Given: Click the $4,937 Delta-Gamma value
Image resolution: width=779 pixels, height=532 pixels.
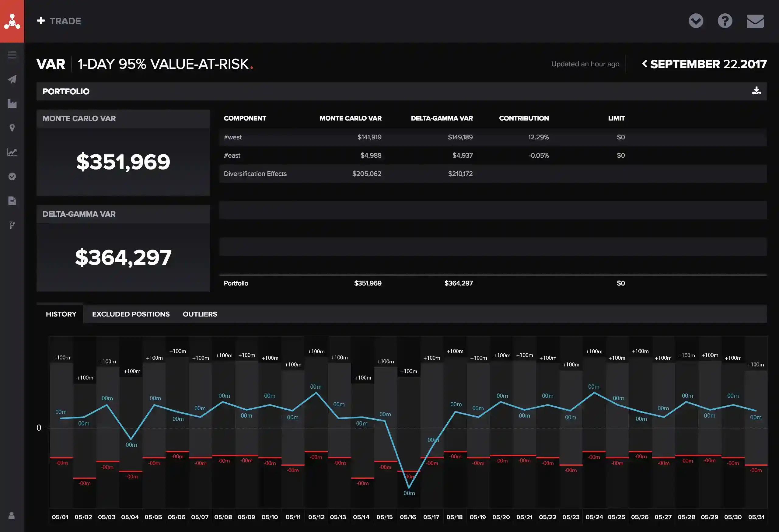Looking at the screenshot, I should pos(462,155).
